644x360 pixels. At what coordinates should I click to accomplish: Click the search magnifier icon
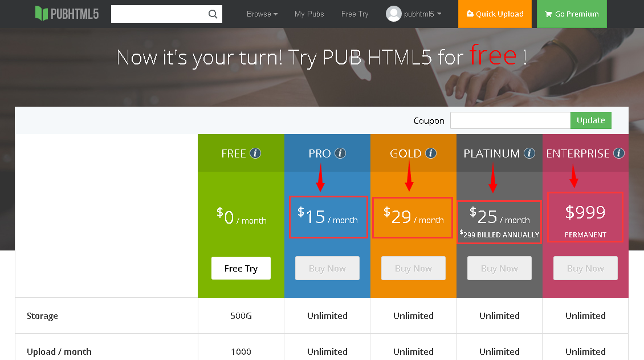(213, 14)
